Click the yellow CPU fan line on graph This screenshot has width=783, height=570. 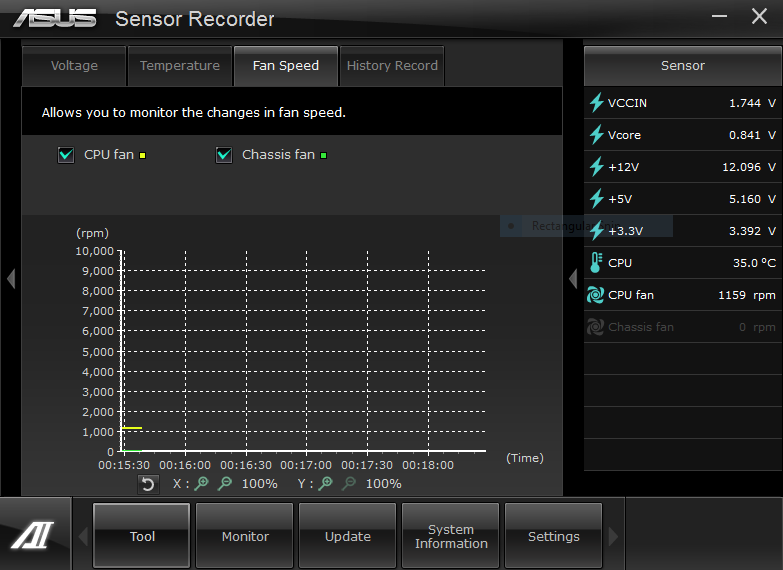point(132,428)
